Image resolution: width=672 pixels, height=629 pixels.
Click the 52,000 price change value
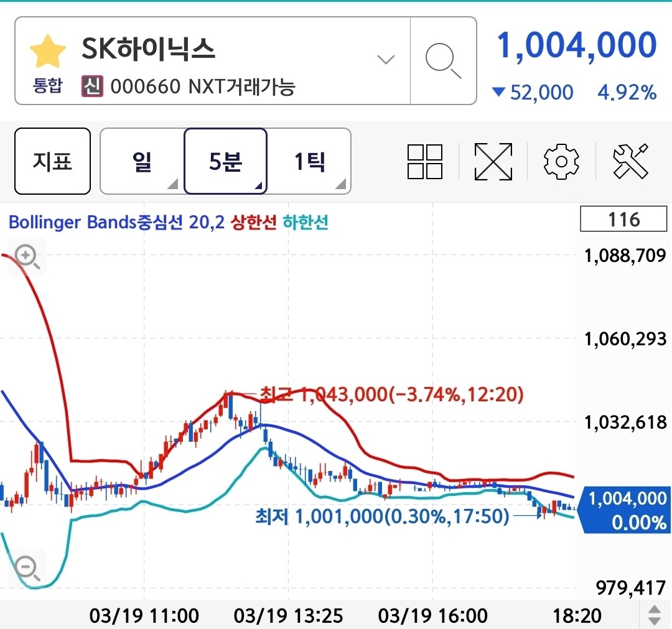(x=542, y=93)
